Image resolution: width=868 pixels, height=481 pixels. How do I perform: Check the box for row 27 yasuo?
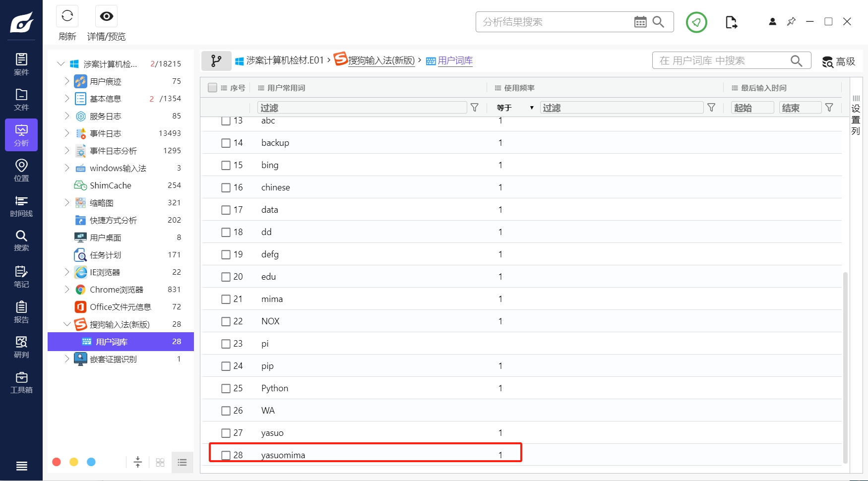pos(226,433)
